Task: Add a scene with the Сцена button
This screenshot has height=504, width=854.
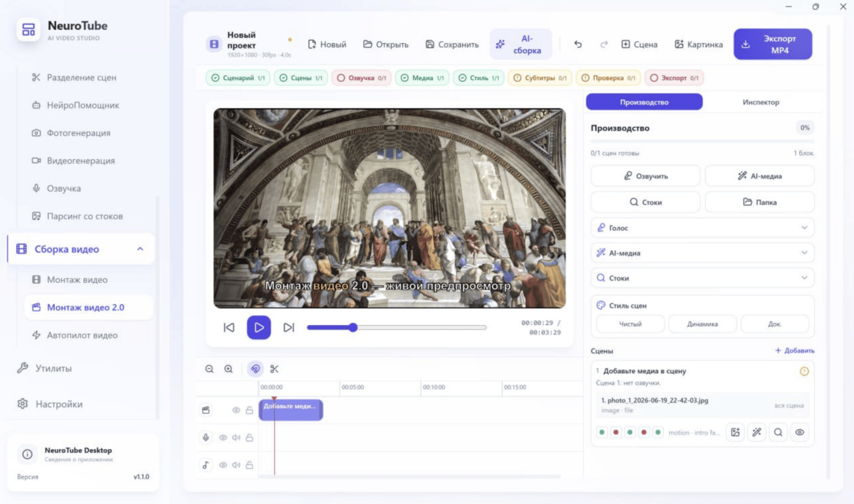Action: (x=640, y=44)
